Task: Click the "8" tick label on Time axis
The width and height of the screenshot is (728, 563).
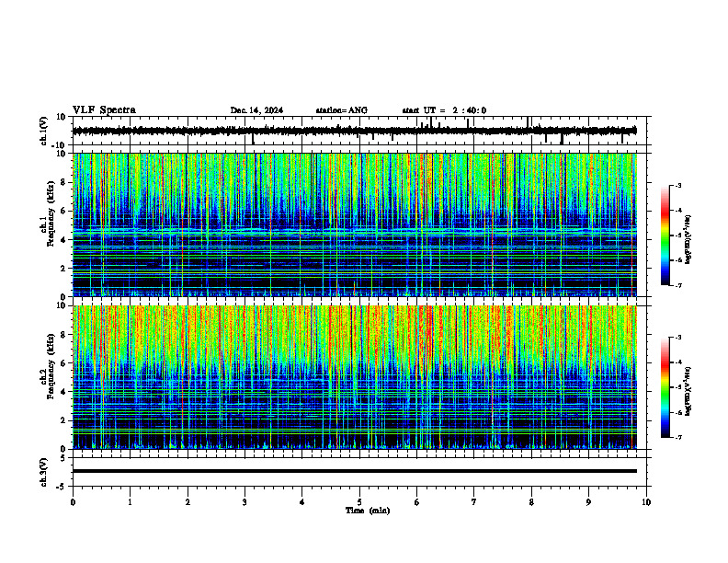Action: click(x=531, y=502)
